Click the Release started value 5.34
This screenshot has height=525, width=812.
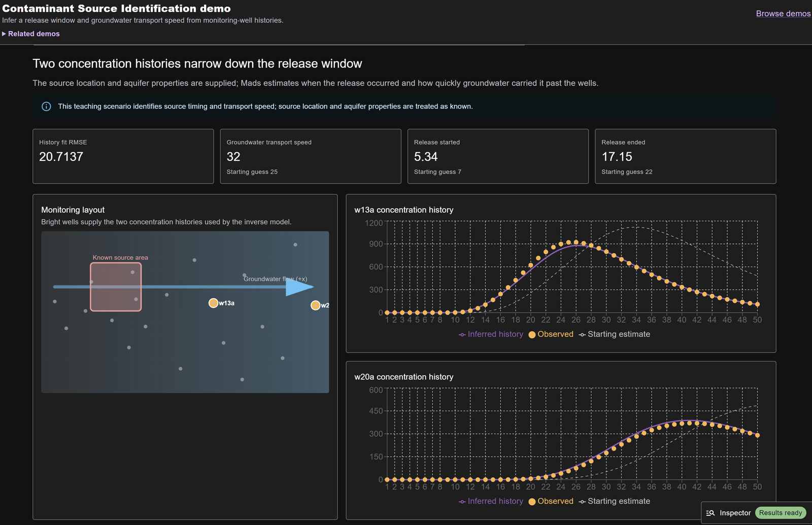tap(426, 157)
